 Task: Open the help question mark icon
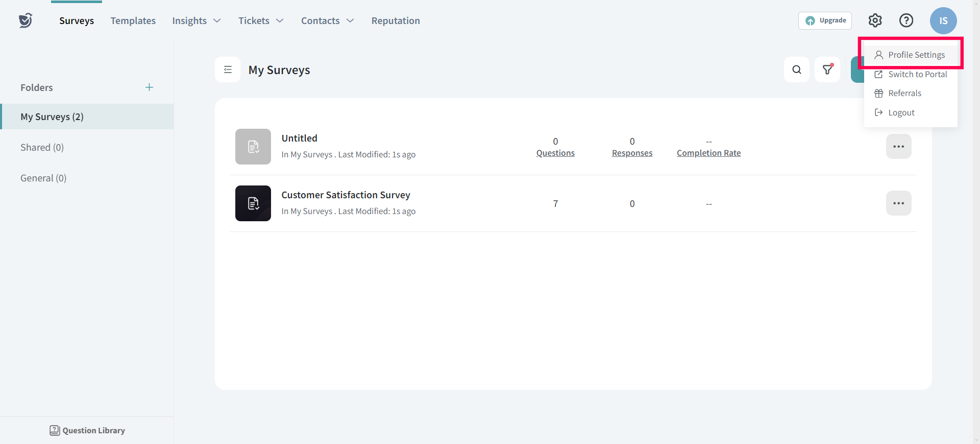[906, 20]
